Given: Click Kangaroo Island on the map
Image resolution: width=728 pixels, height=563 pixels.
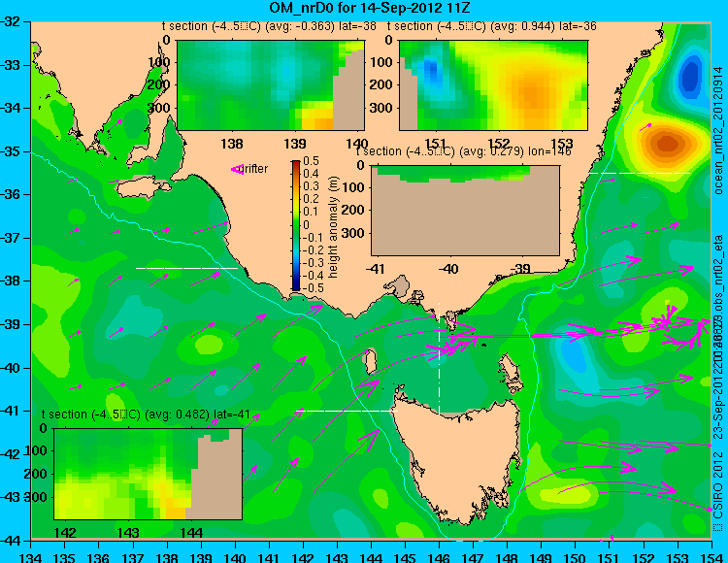Looking at the screenshot, I should [144, 186].
